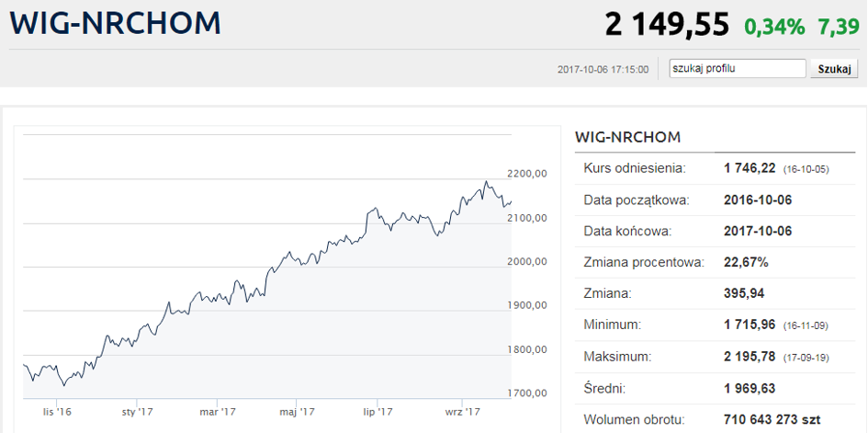Click the reference date (16-10-05)
868x433 pixels.
[806, 169]
